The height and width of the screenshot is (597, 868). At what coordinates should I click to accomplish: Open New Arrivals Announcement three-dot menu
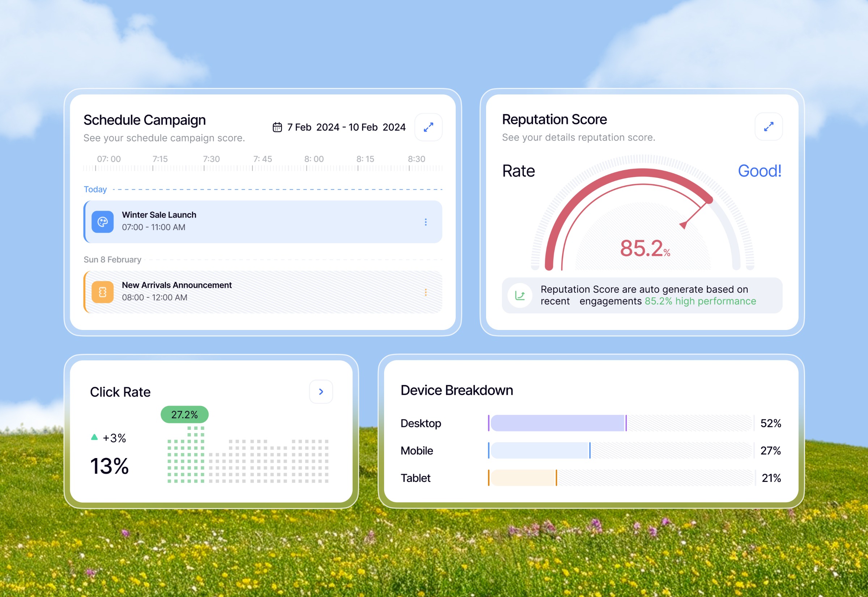pyautogui.click(x=425, y=292)
